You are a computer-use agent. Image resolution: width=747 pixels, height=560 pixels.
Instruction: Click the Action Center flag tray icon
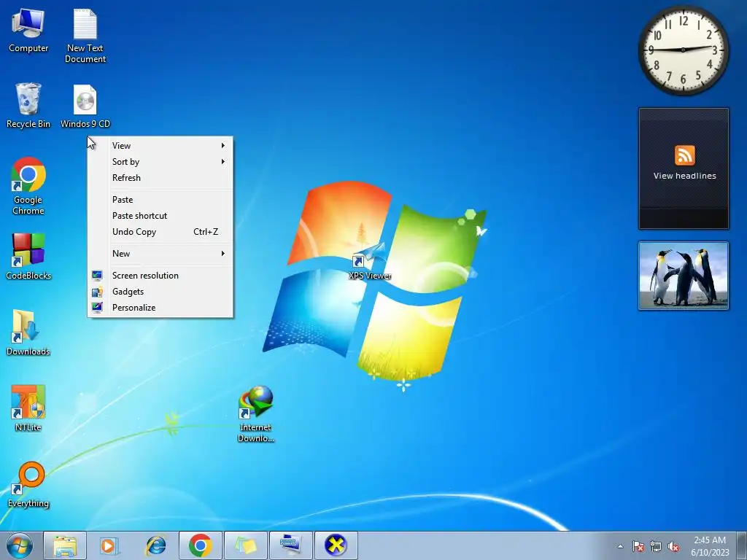638,546
